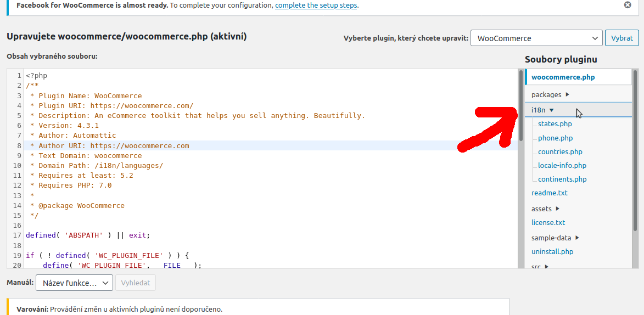Open the 'complete the setup steps' link
Viewport: 644px width, 315px height.
[x=316, y=5]
